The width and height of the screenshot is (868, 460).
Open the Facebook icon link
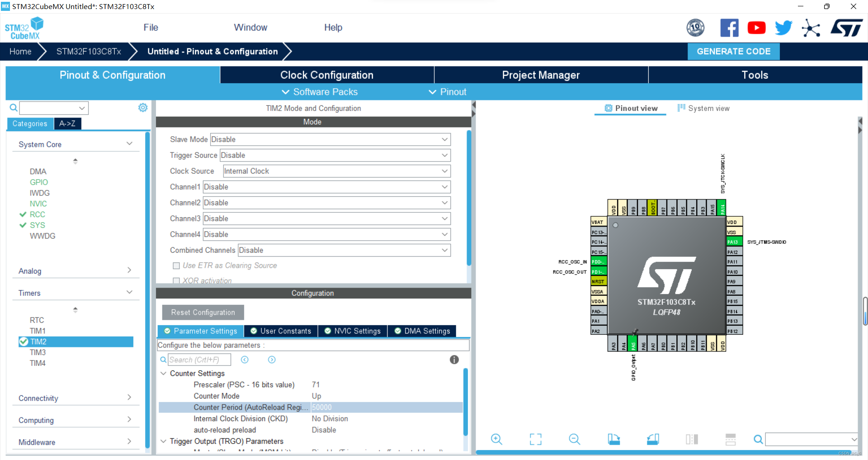coord(729,28)
